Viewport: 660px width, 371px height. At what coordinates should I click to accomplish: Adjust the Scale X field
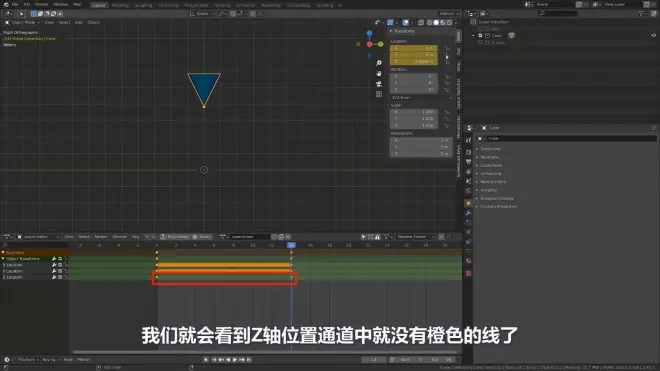[414, 112]
